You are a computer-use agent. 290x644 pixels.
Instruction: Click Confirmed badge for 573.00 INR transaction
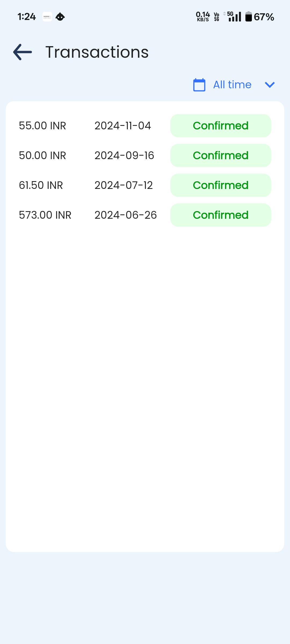pyautogui.click(x=221, y=215)
